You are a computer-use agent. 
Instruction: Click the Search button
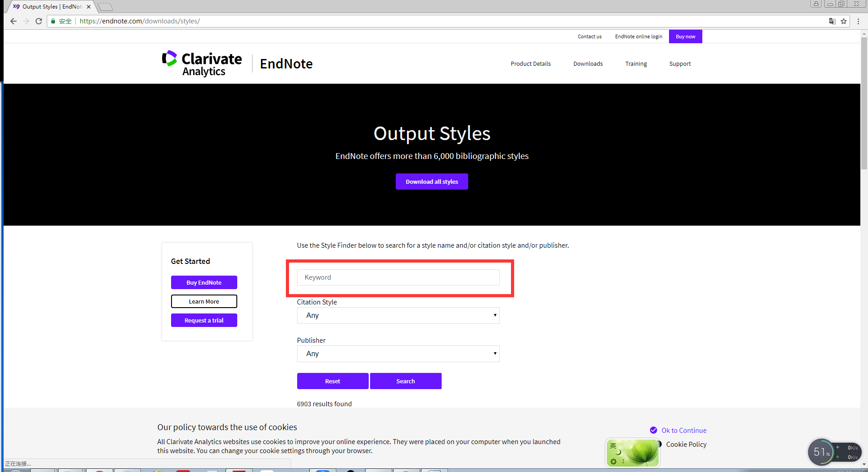click(406, 381)
